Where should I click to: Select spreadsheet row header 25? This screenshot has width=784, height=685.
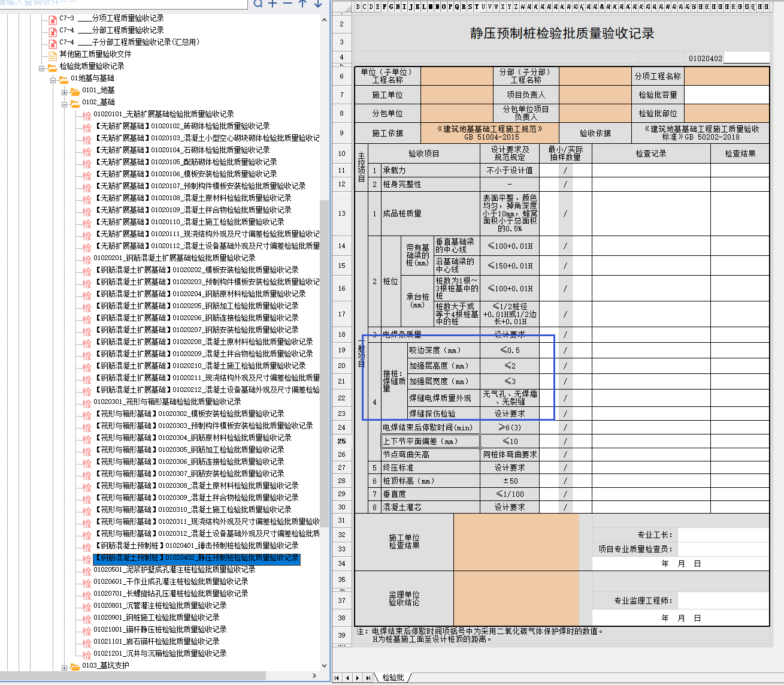pyautogui.click(x=341, y=441)
